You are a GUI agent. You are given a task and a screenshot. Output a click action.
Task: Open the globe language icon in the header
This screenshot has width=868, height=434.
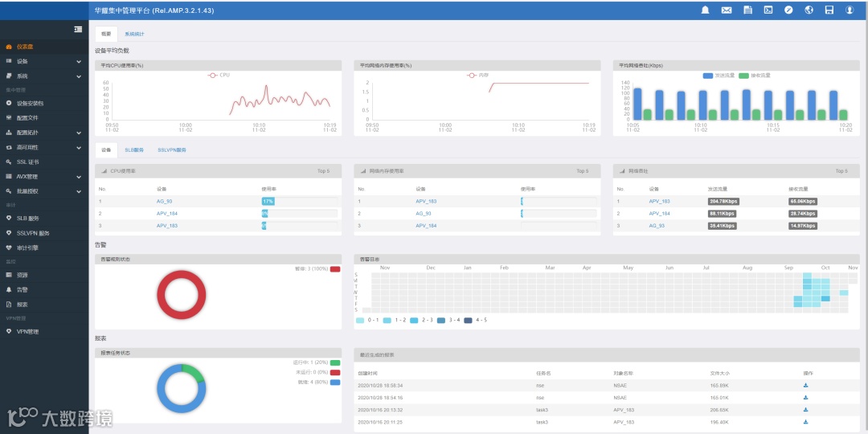(809, 10)
